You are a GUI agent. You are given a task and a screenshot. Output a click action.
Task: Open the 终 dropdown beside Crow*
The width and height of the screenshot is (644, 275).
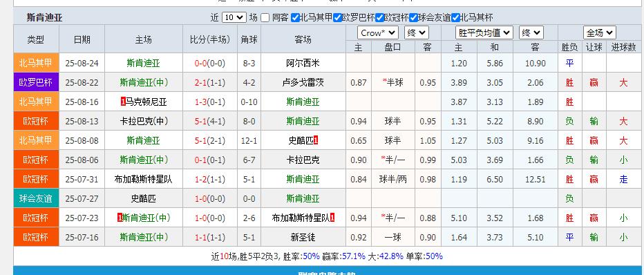(417, 33)
